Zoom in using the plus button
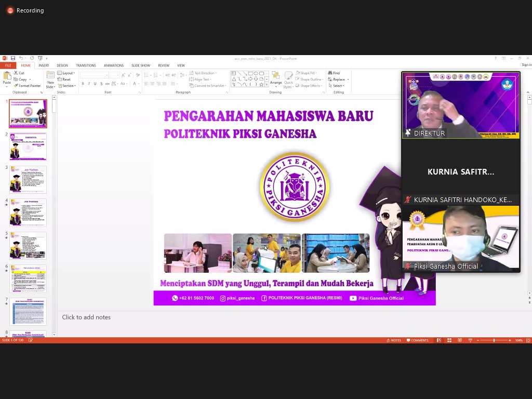 click(510, 340)
